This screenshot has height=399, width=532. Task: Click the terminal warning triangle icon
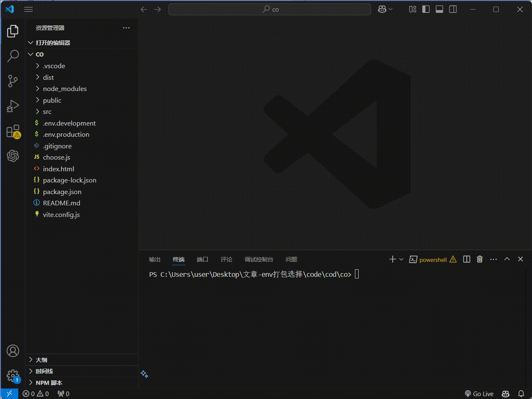(x=453, y=259)
